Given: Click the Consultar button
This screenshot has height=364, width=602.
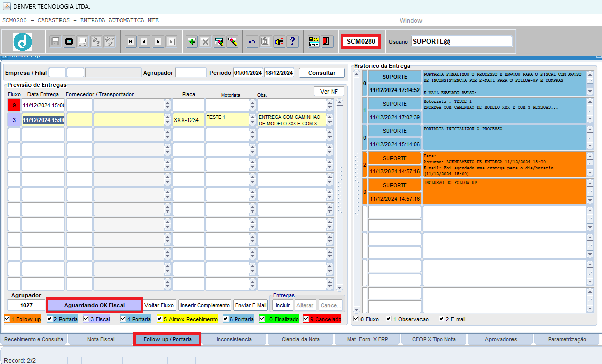Looking at the screenshot, I should (322, 73).
